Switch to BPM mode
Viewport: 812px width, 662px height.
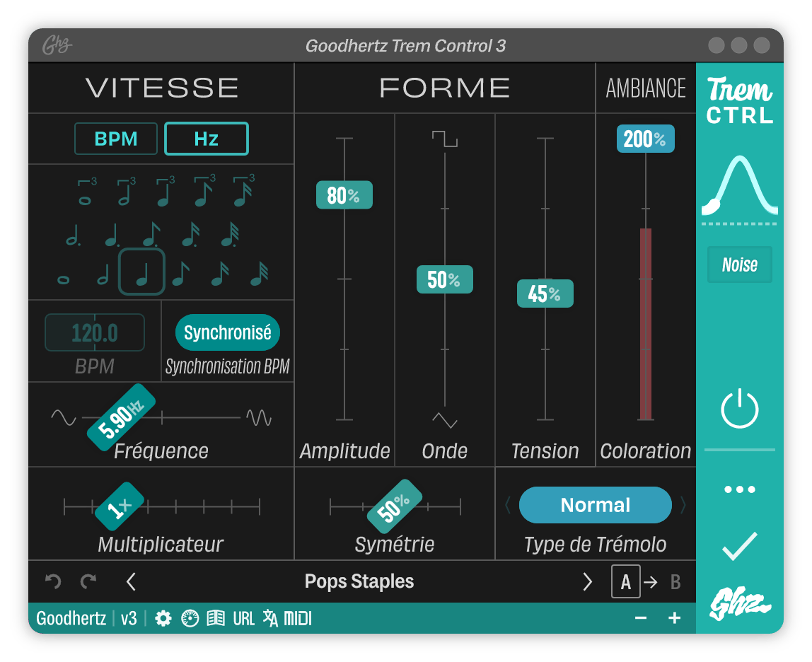tap(116, 139)
